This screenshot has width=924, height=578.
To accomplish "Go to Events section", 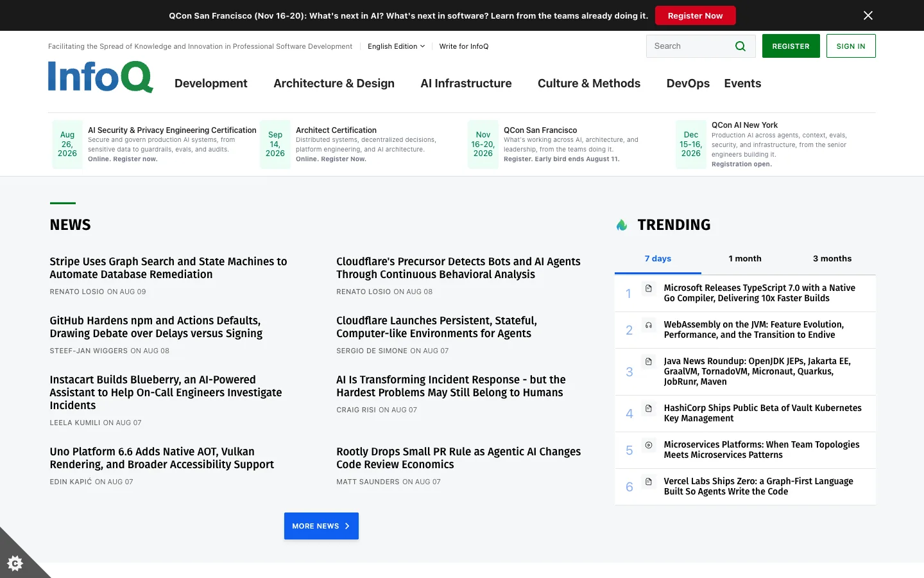I will [x=742, y=83].
